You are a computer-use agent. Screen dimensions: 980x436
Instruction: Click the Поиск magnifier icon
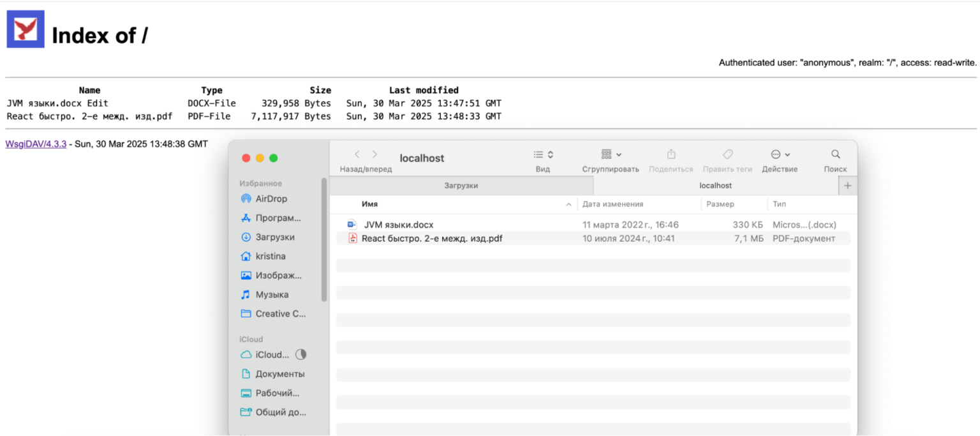(x=835, y=154)
